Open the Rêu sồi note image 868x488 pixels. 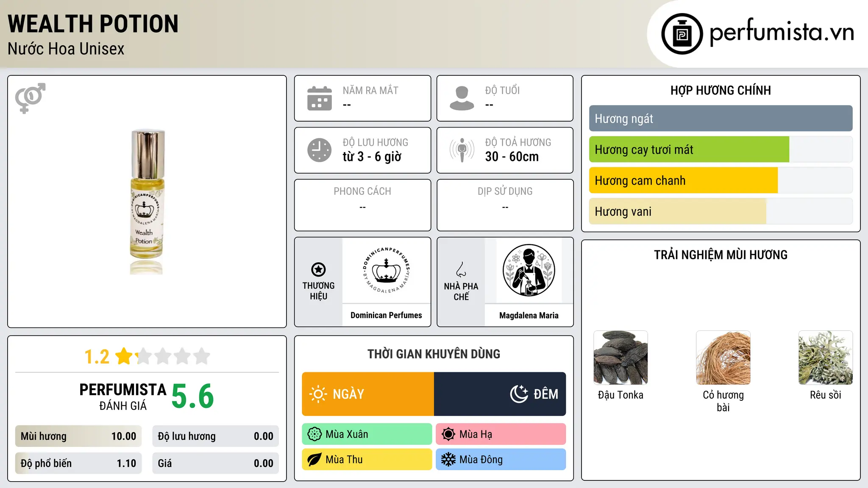click(x=826, y=358)
